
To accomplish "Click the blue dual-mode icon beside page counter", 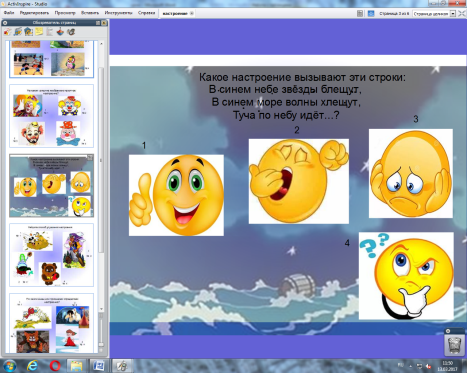I will click(371, 14).
